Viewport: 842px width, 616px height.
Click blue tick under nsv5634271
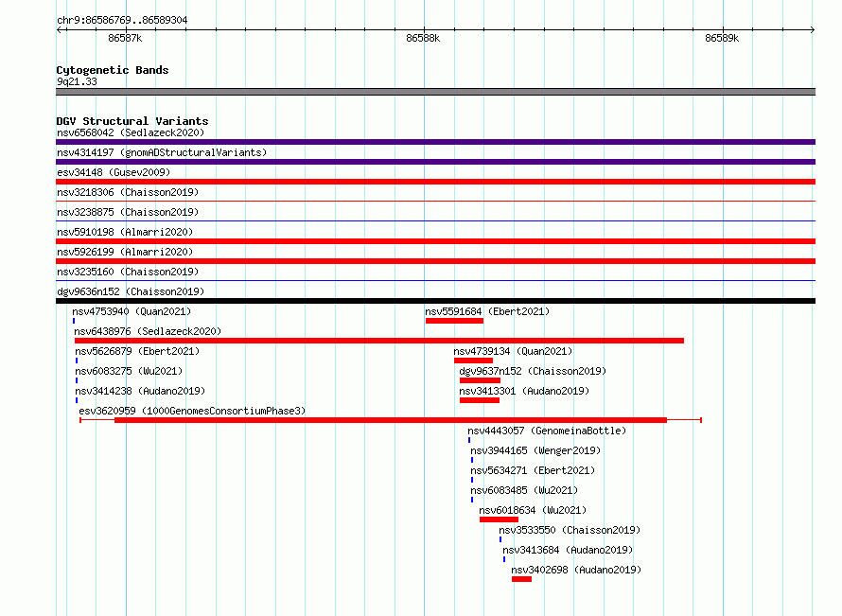click(472, 480)
